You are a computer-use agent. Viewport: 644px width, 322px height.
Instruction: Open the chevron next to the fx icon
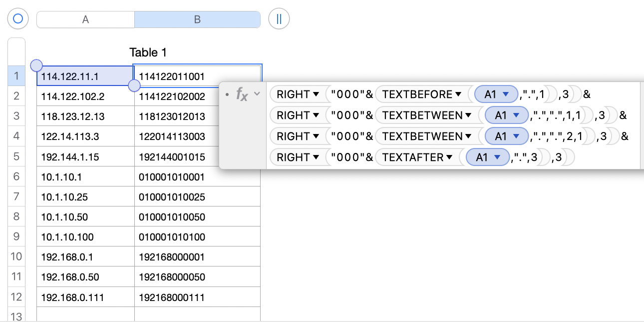256,93
